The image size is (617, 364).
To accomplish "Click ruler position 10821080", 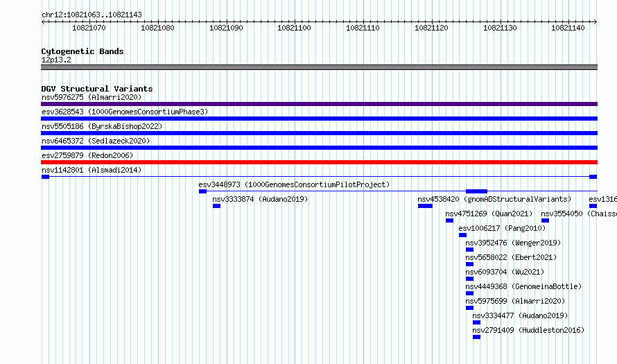I will pos(157,28).
